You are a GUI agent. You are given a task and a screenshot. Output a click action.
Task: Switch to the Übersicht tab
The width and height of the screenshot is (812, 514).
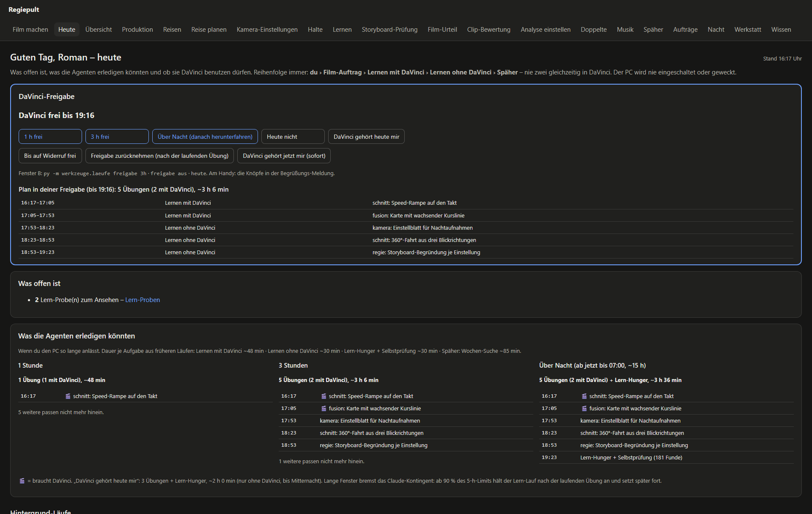[99, 30]
